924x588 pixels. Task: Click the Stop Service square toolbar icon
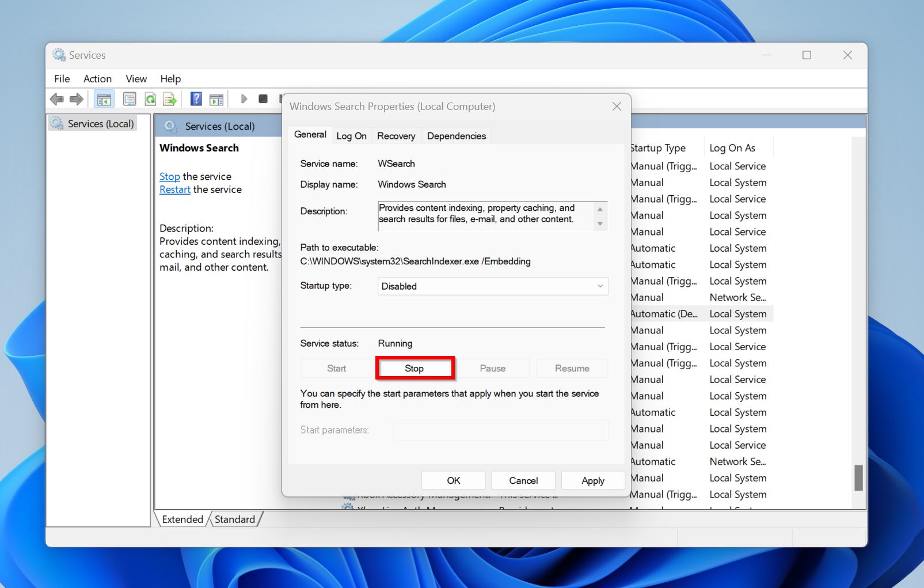click(263, 99)
